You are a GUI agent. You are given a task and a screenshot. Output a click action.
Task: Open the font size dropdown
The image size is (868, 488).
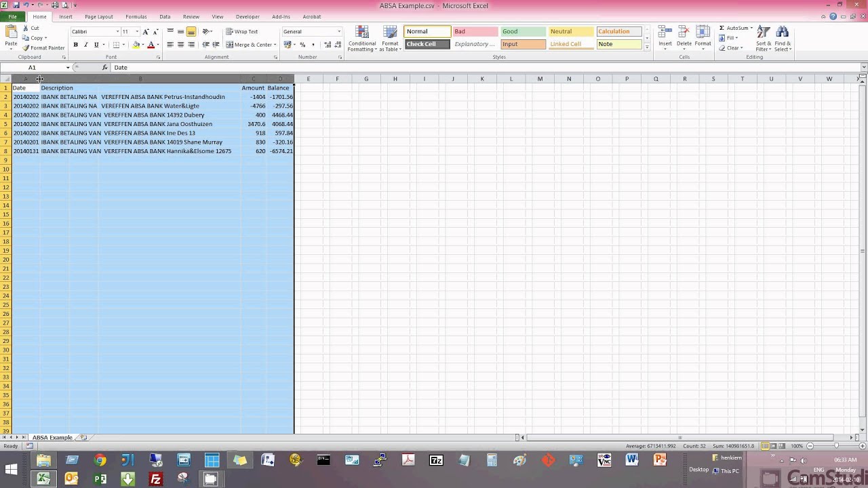click(137, 32)
